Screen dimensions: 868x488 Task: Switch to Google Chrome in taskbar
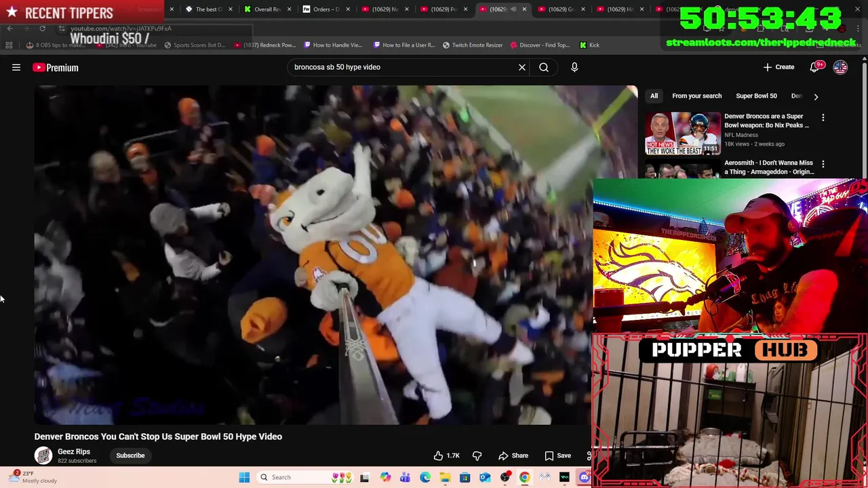click(x=525, y=477)
